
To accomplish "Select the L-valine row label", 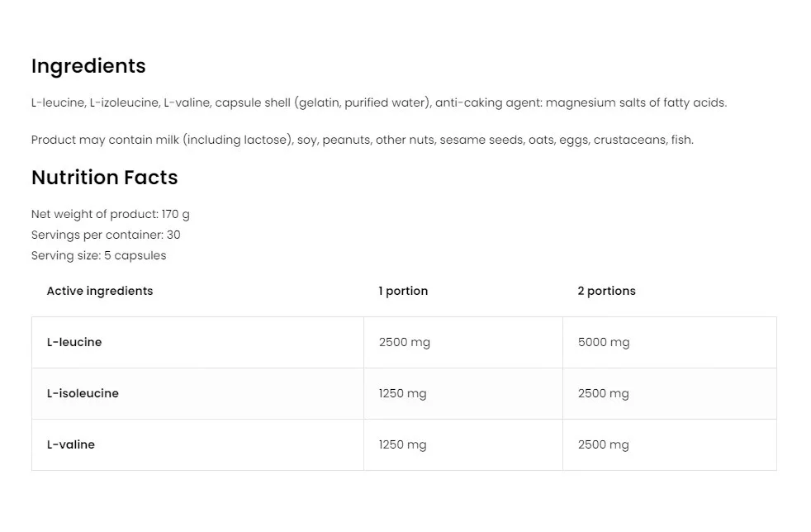I will point(71,444).
